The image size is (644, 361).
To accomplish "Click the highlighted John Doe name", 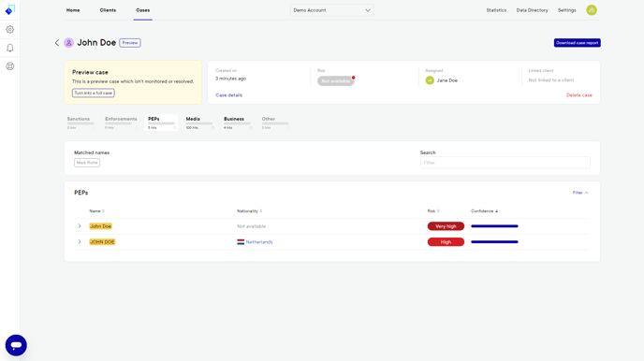I will point(101,226).
